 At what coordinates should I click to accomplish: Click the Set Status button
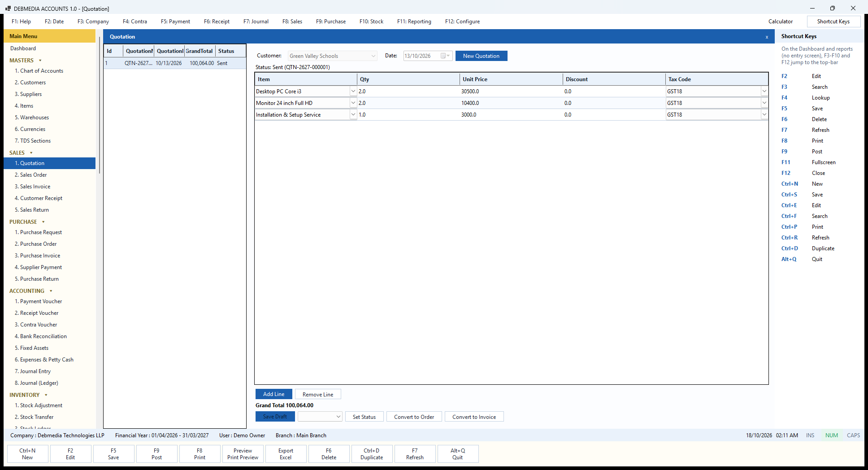[x=364, y=417]
